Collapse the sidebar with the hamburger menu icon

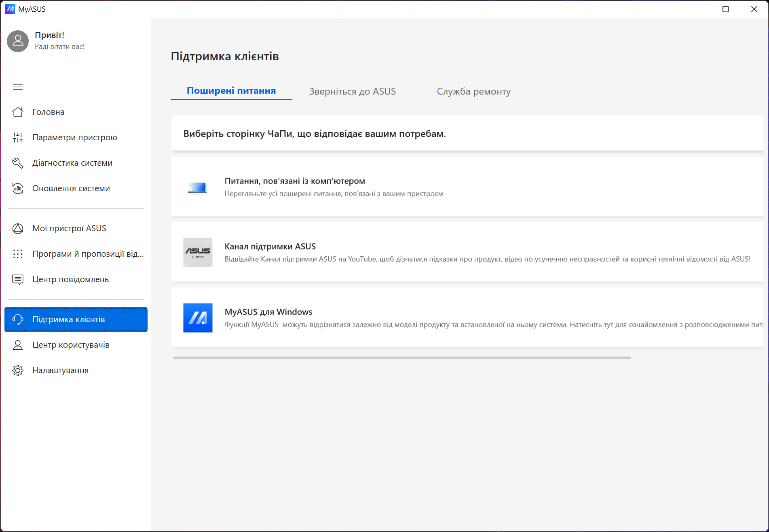tap(18, 87)
